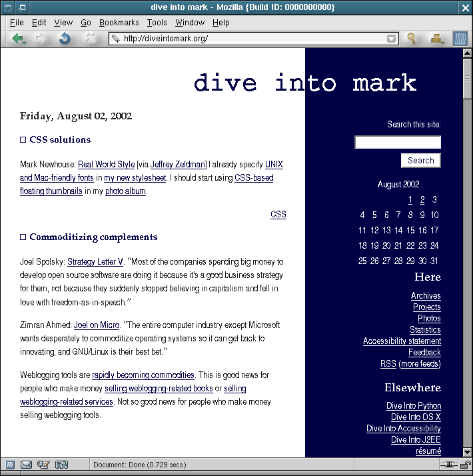Open the Real World Style link
The image size is (473, 476).
(106, 164)
